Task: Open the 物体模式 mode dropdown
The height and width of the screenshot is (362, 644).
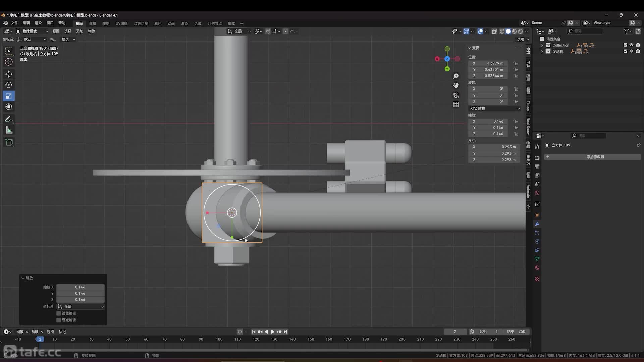Action: pyautogui.click(x=32, y=31)
